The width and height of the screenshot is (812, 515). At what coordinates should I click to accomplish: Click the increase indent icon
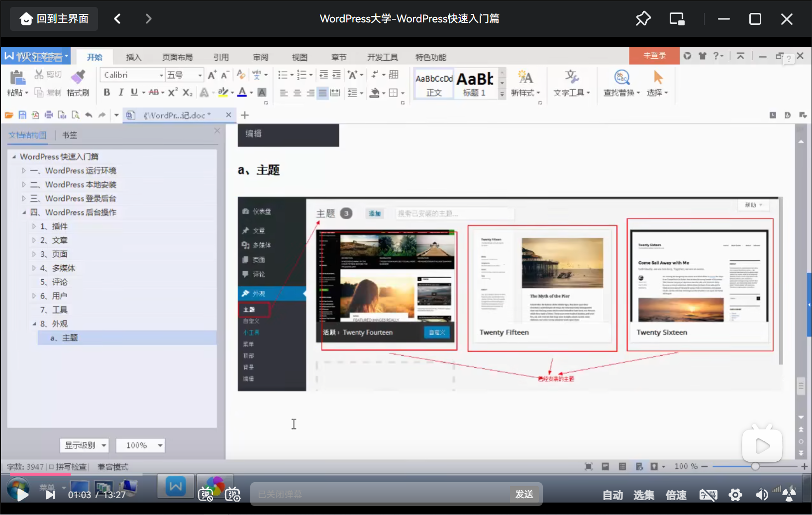[x=336, y=75]
